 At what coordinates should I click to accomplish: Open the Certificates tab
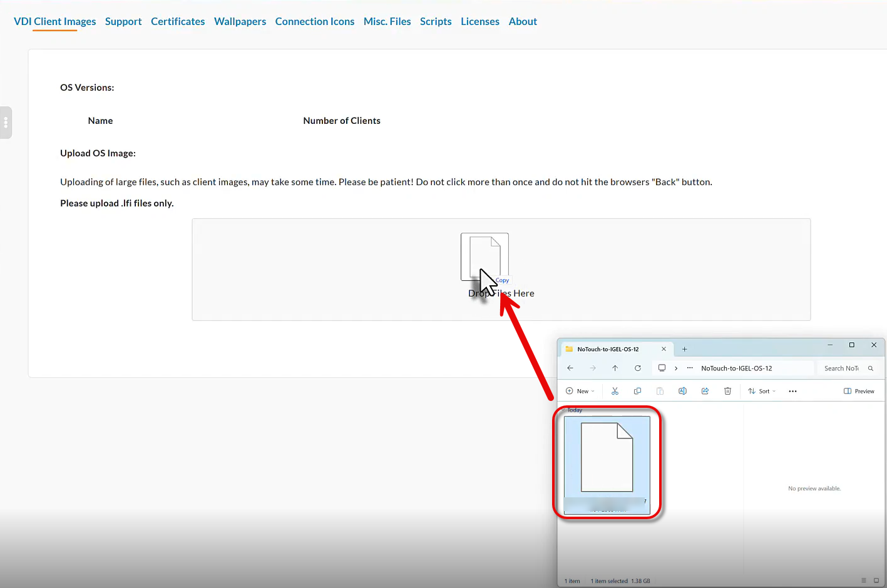coord(178,21)
